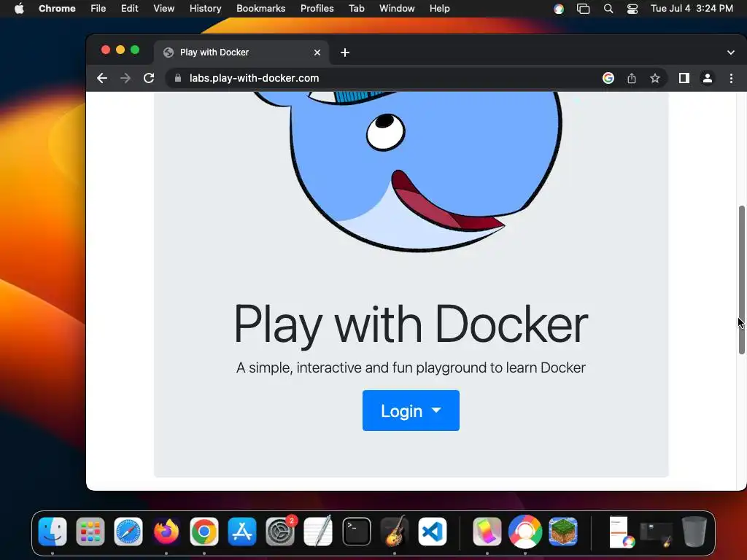The width and height of the screenshot is (747, 560).
Task: Open the Help menu
Action: [439, 9]
